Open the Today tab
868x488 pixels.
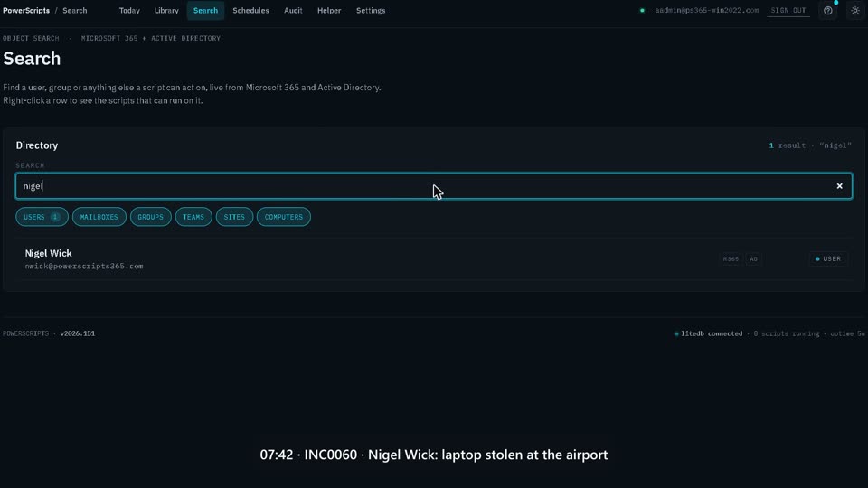click(129, 11)
